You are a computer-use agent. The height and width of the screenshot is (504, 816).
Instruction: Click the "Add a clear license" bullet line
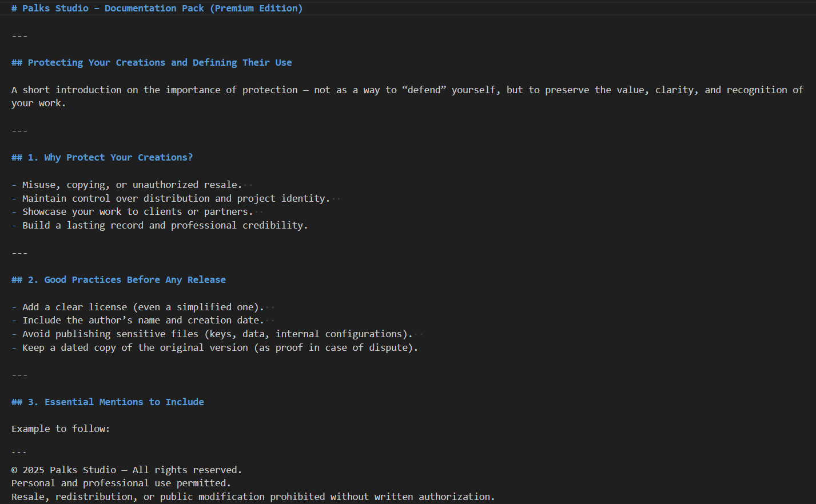point(143,307)
